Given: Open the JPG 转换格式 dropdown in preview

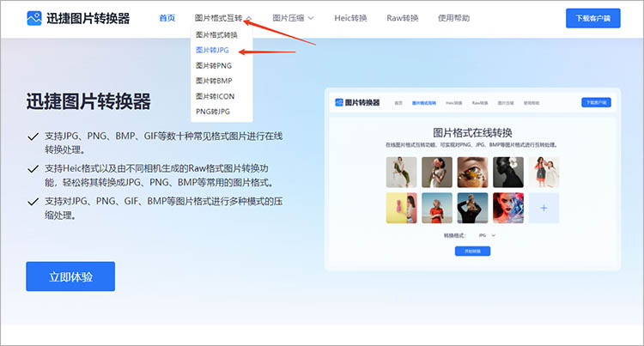Looking at the screenshot, I should point(487,234).
